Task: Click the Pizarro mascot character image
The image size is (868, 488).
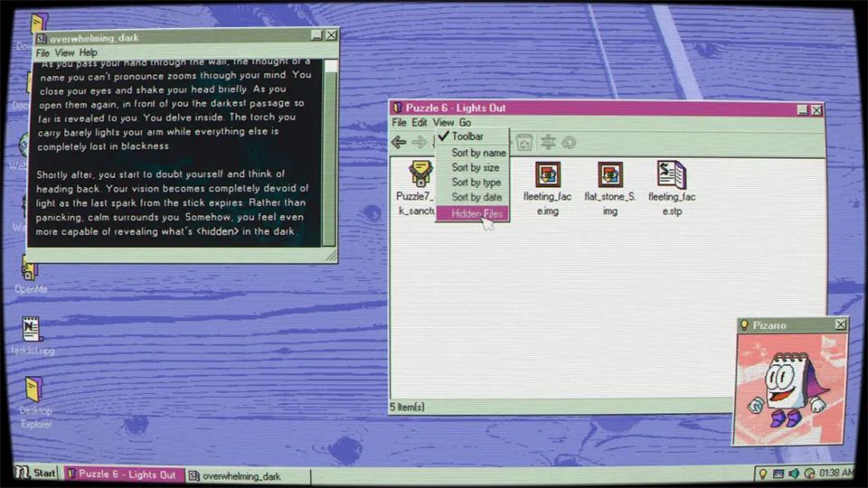Action: click(788, 389)
